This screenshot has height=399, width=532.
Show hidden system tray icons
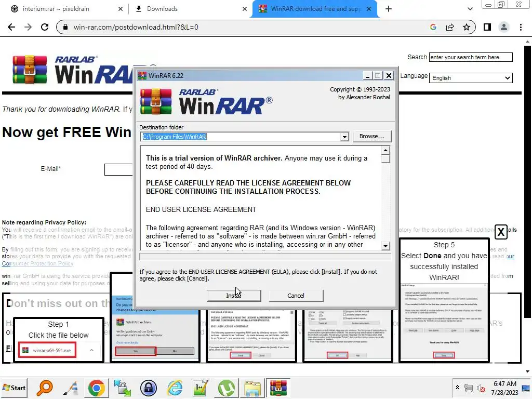pos(457,387)
